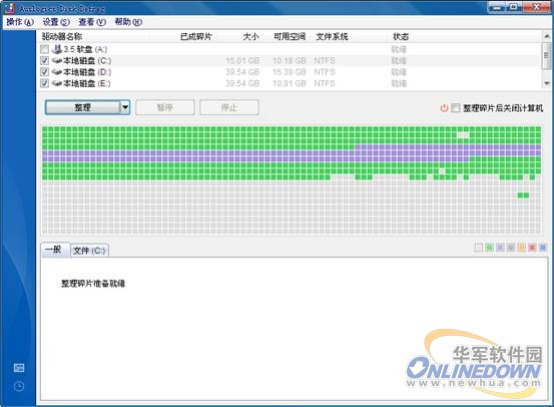Click the red power icon near shutdown option
Screen dimensions: 554x407
click(x=444, y=108)
